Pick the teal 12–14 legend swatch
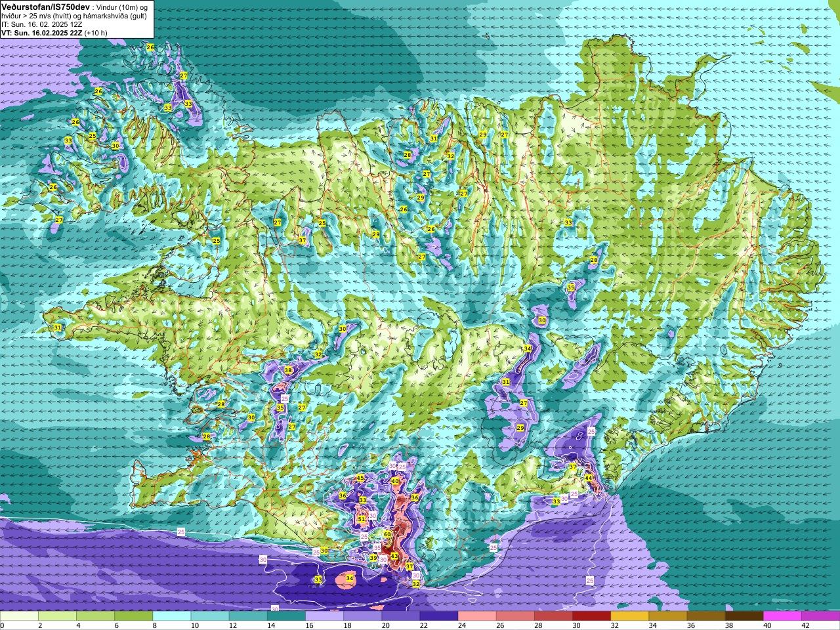 [248, 616]
